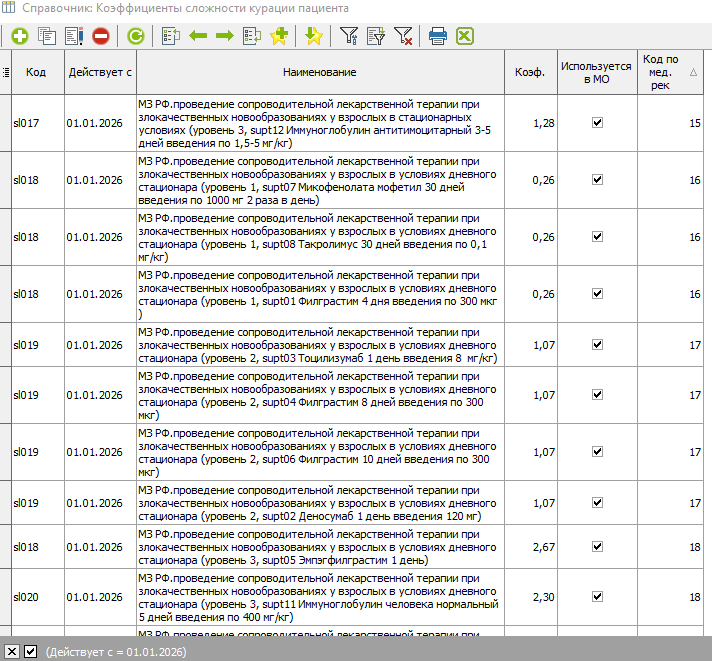The image size is (712, 661).
Task: Click the green refresh icon
Action: [135, 36]
